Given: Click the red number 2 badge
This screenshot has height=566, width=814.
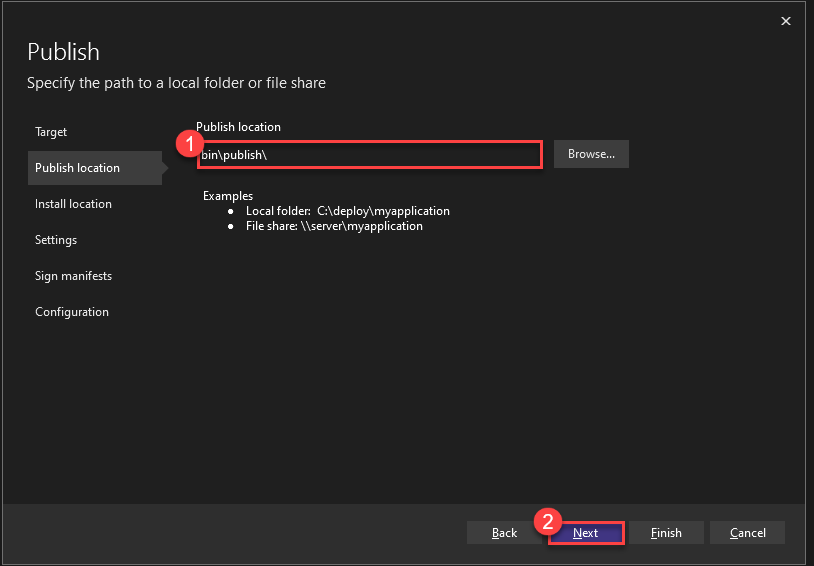Looking at the screenshot, I should click(x=546, y=521).
